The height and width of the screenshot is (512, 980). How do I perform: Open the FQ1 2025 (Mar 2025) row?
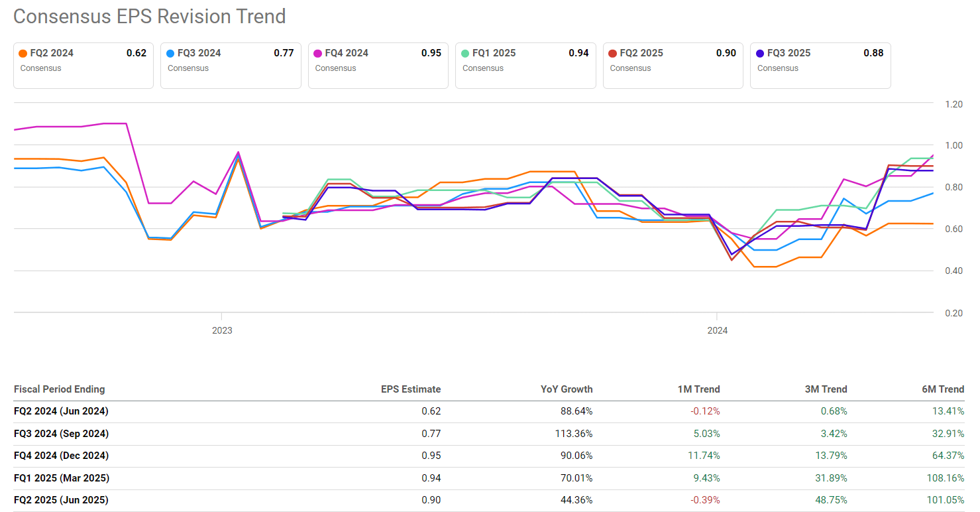[61, 478]
